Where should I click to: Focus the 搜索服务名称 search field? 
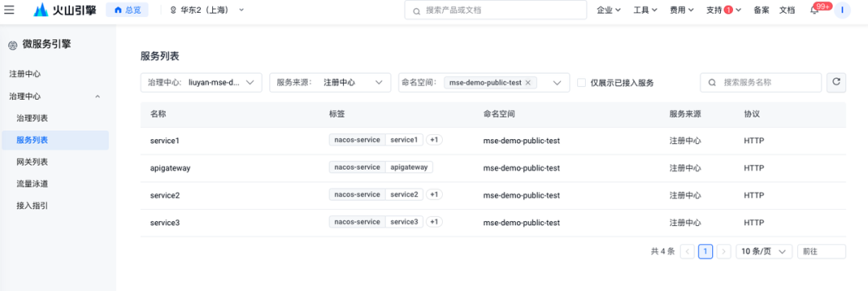click(x=761, y=83)
